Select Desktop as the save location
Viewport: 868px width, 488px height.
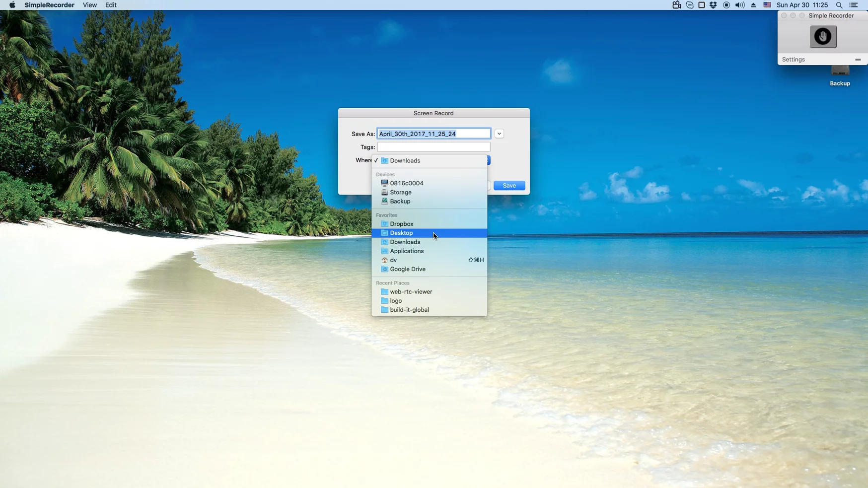(x=430, y=233)
